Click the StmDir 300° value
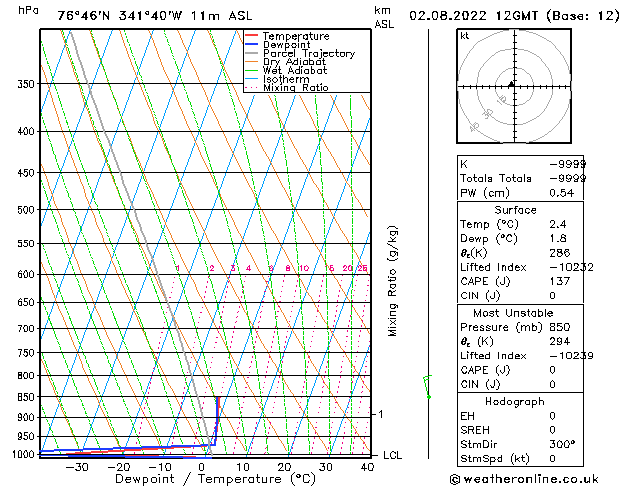The width and height of the screenshot is (629, 486). 562,444
